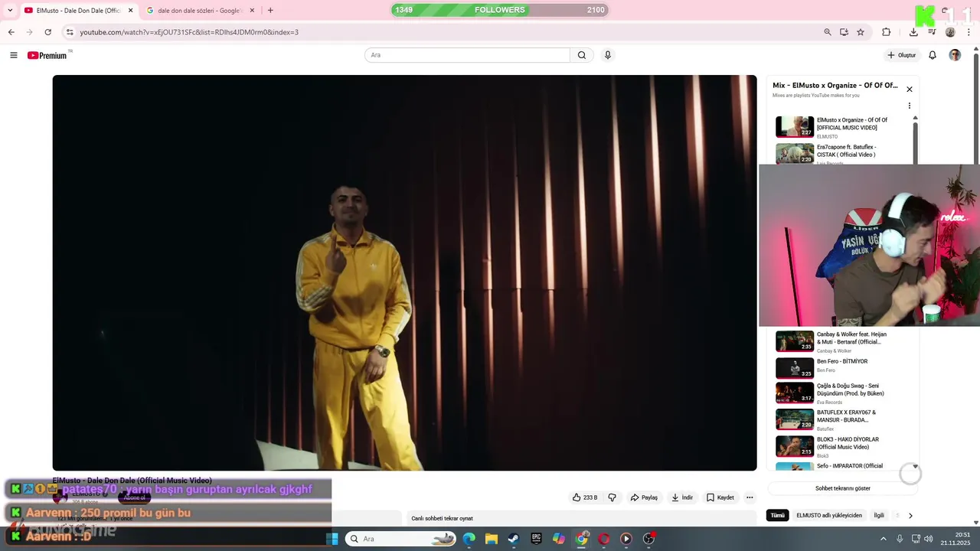Open the Windows Start menu

point(332,539)
